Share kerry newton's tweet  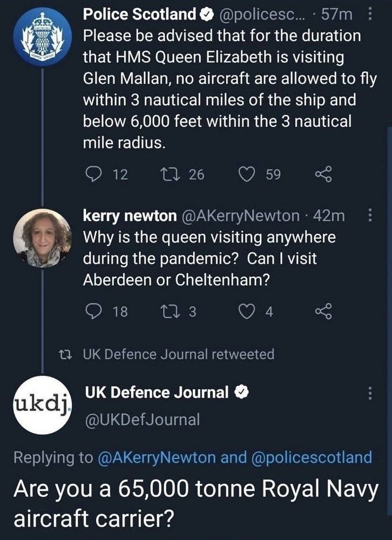(322, 312)
